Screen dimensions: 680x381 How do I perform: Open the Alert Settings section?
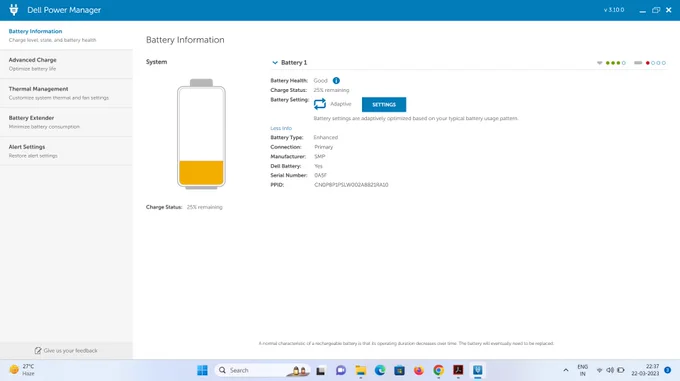click(66, 151)
